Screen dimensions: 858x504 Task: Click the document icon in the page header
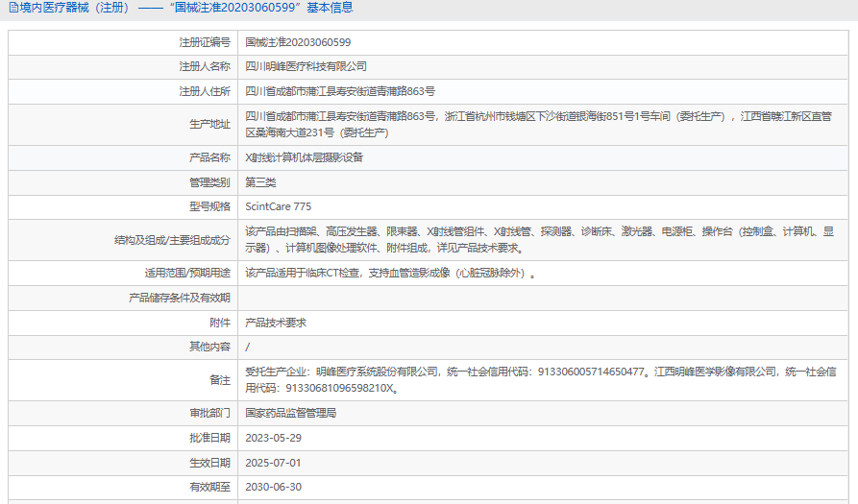13,8
